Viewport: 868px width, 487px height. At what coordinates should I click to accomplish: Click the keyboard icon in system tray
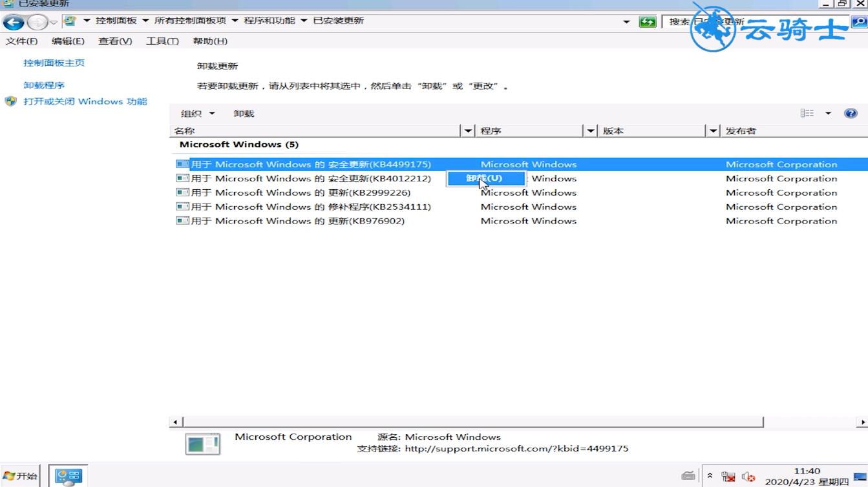pos(688,477)
